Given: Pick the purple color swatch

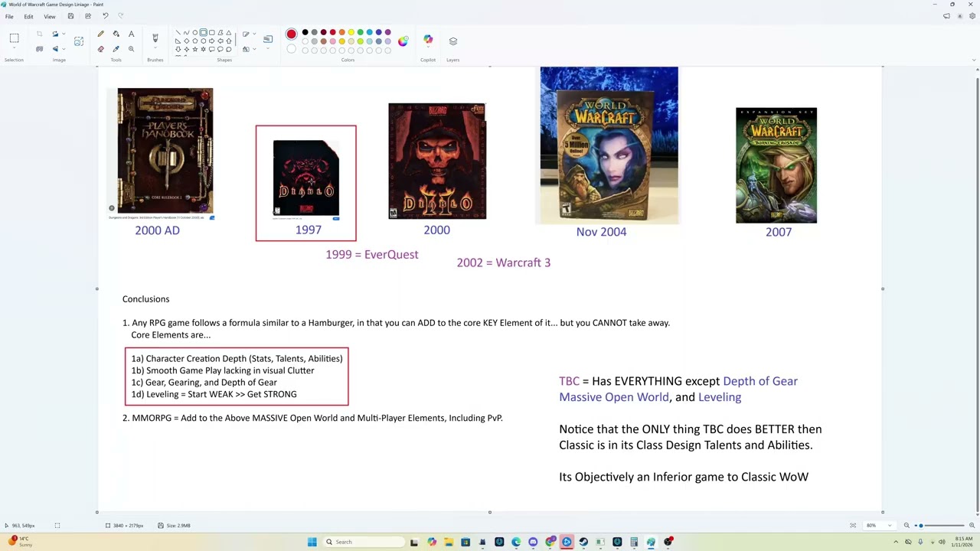Looking at the screenshot, I should pos(387,32).
